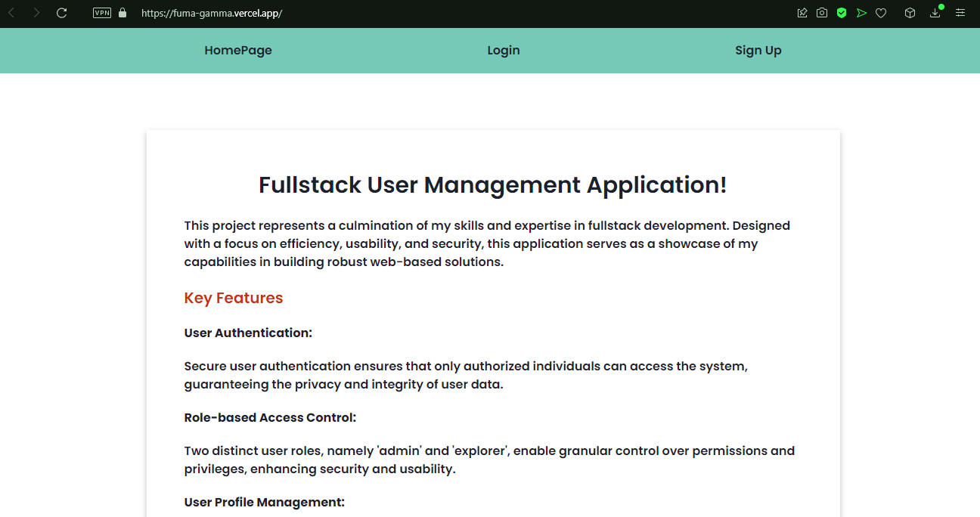Screen dimensions: 980x517
Task: Click the Role-based Access Control subheading
Action: [x=270, y=417]
